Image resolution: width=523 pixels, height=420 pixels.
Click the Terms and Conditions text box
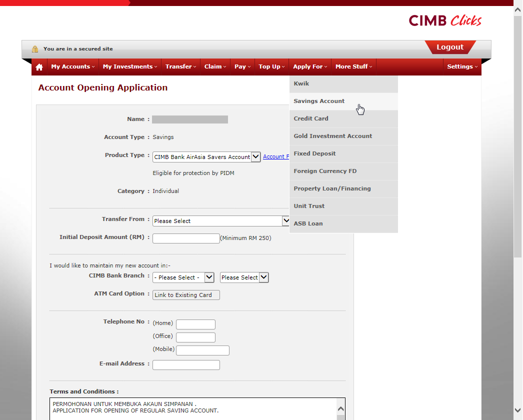pyautogui.click(x=197, y=409)
